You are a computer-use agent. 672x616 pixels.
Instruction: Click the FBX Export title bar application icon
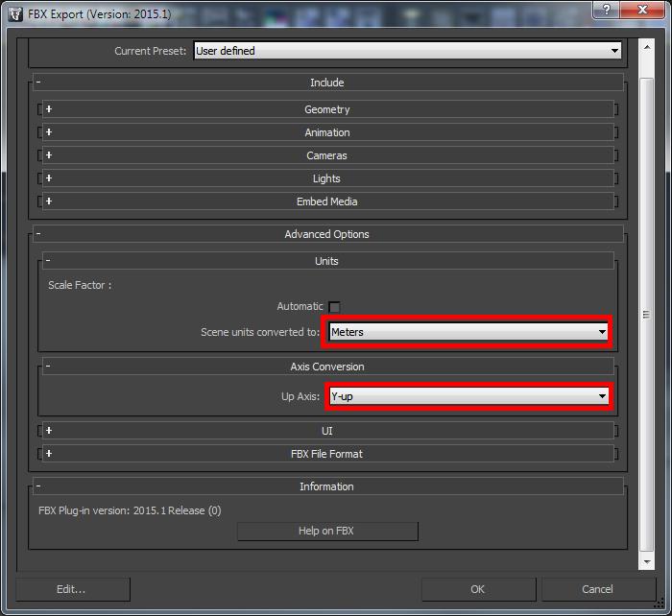coord(15,14)
